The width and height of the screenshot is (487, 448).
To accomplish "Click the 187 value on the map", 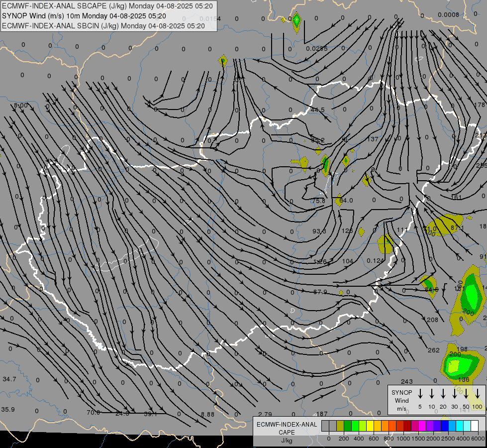I will [x=322, y=414].
